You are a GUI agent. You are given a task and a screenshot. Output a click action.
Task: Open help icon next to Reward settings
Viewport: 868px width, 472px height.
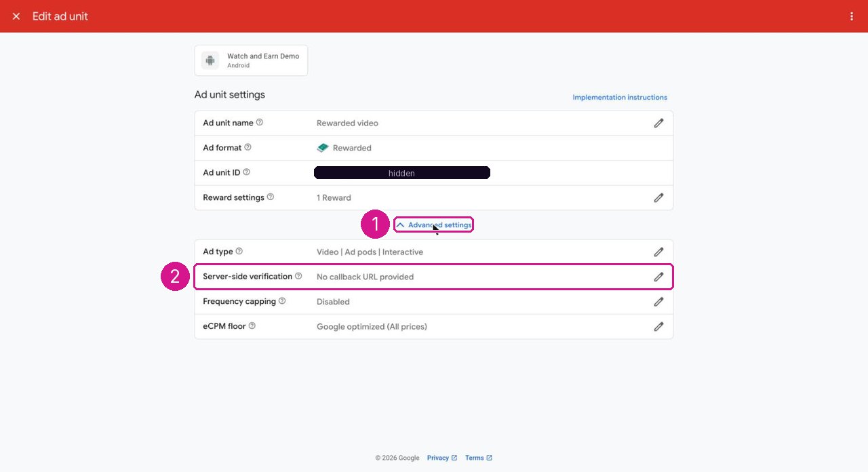tap(271, 197)
